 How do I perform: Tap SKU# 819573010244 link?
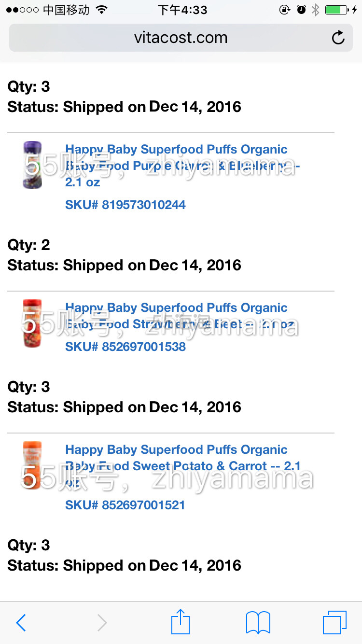coord(125,205)
